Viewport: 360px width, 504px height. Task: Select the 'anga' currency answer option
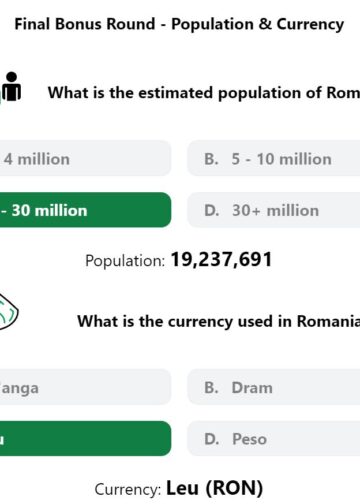(85, 387)
